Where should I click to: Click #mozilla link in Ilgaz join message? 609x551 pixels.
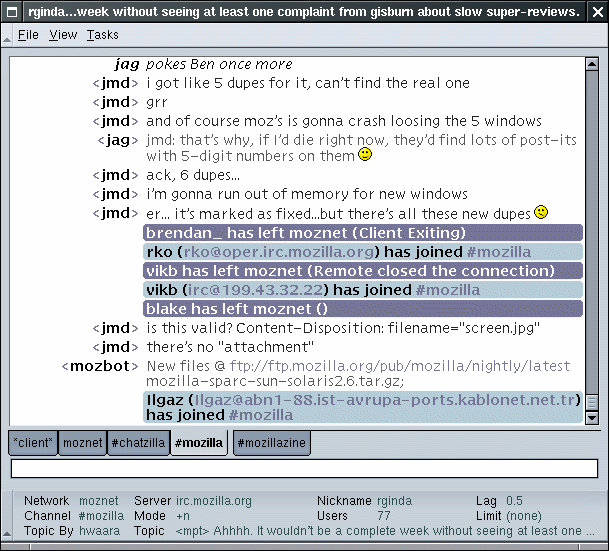(x=261, y=415)
